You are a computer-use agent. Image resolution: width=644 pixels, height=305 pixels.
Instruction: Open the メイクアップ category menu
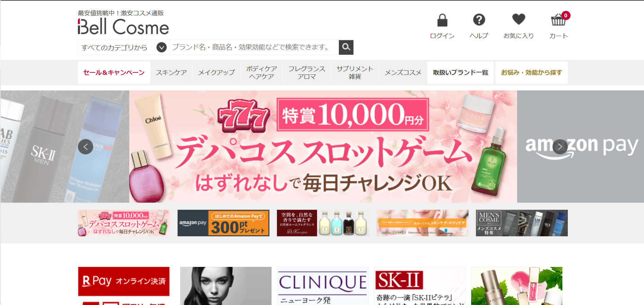[216, 73]
